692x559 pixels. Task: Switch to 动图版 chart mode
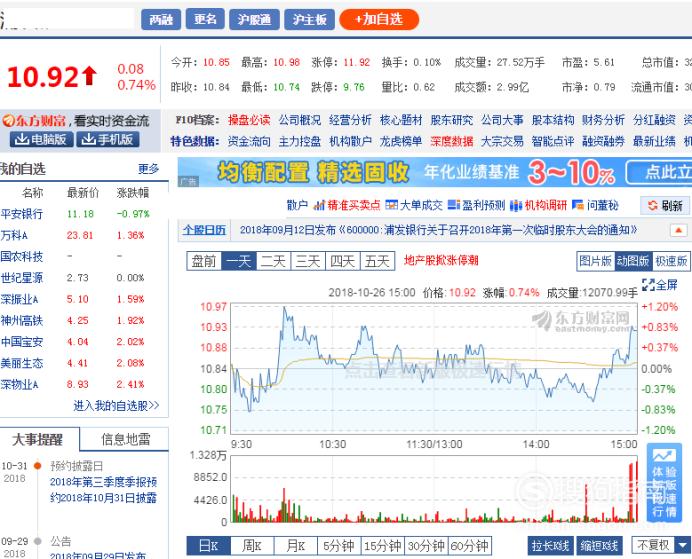[632, 261]
